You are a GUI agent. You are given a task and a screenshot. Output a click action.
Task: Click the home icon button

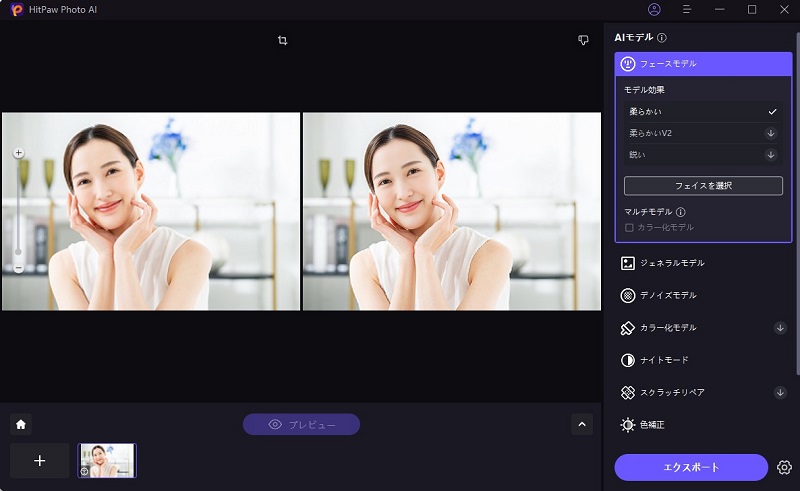click(x=21, y=424)
